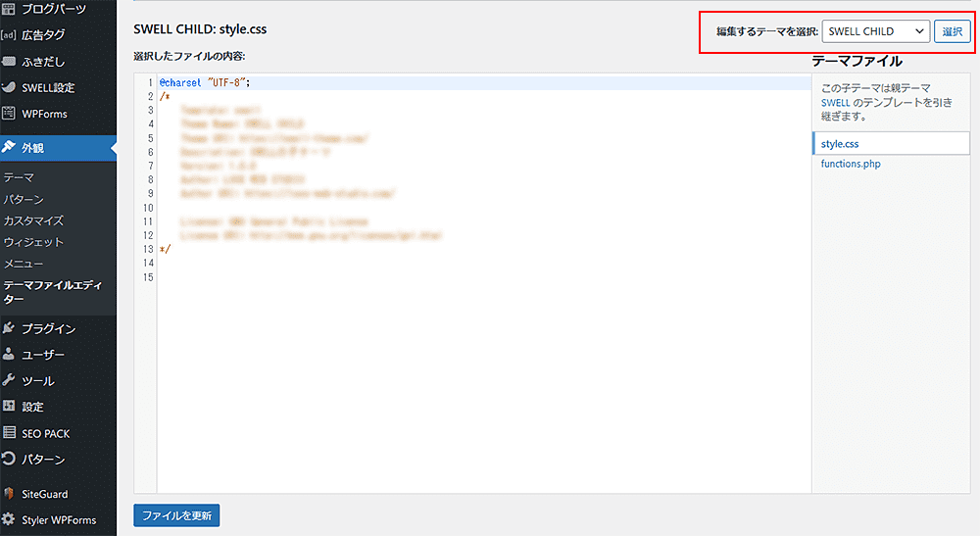The width and height of the screenshot is (980, 536).
Task: Click the プラグイン plug icon
Action: (x=9, y=328)
